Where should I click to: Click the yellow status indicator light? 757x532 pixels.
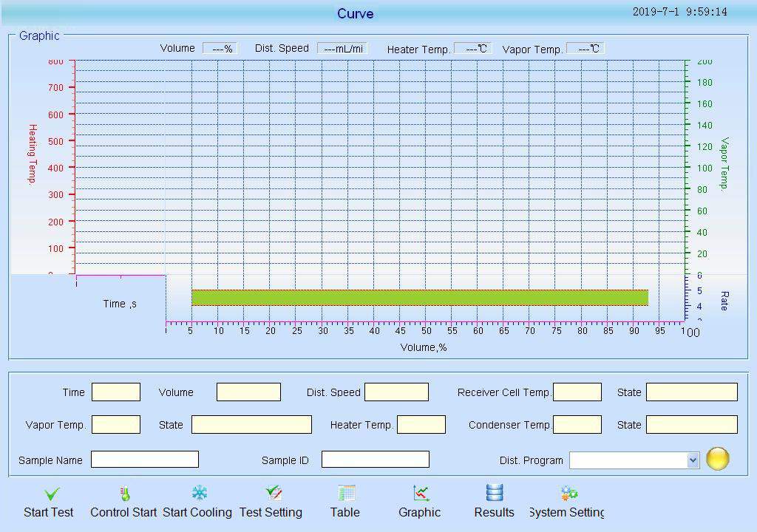pos(717,459)
